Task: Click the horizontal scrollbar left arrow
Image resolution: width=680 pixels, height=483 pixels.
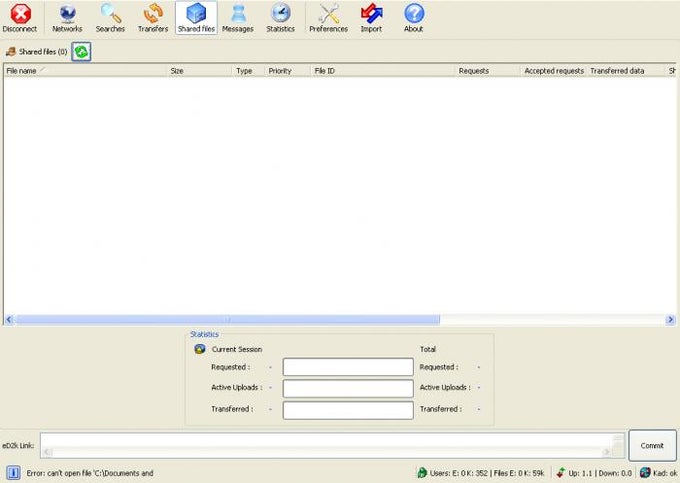Action: [9, 320]
